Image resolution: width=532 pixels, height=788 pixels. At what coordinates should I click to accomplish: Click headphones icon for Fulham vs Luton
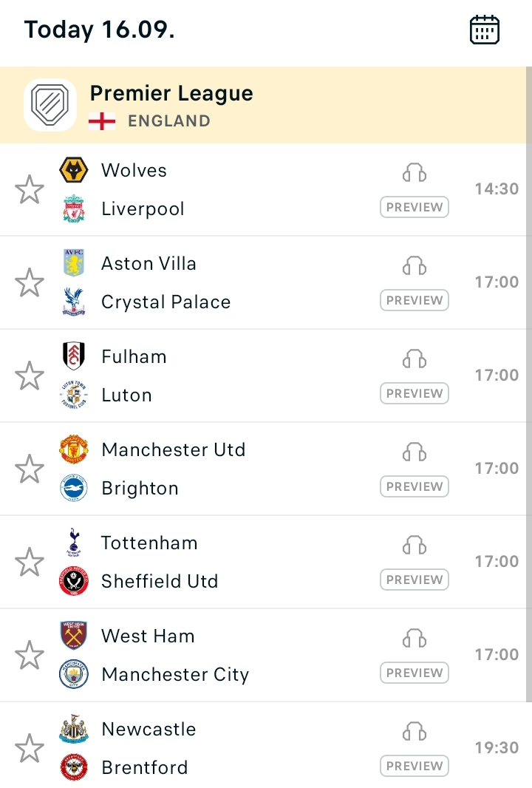point(415,359)
